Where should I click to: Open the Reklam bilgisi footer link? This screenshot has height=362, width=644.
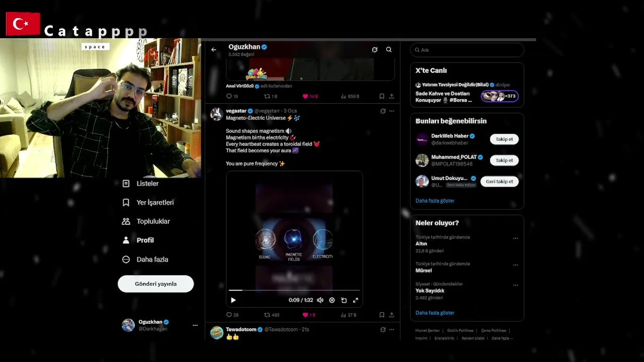(473, 338)
